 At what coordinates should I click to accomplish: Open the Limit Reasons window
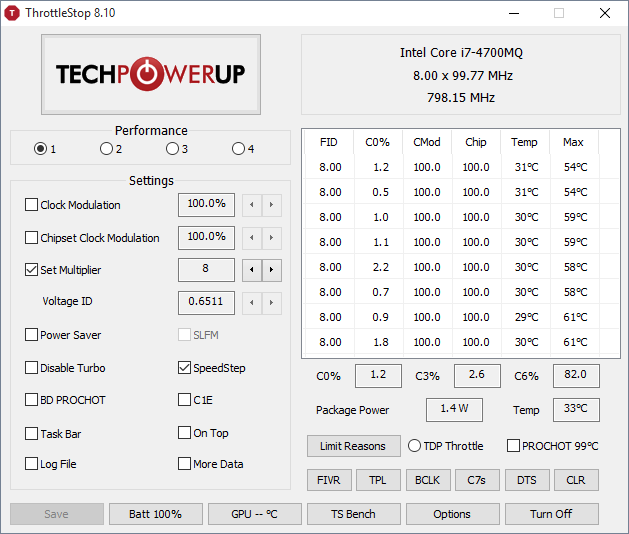coord(353,446)
